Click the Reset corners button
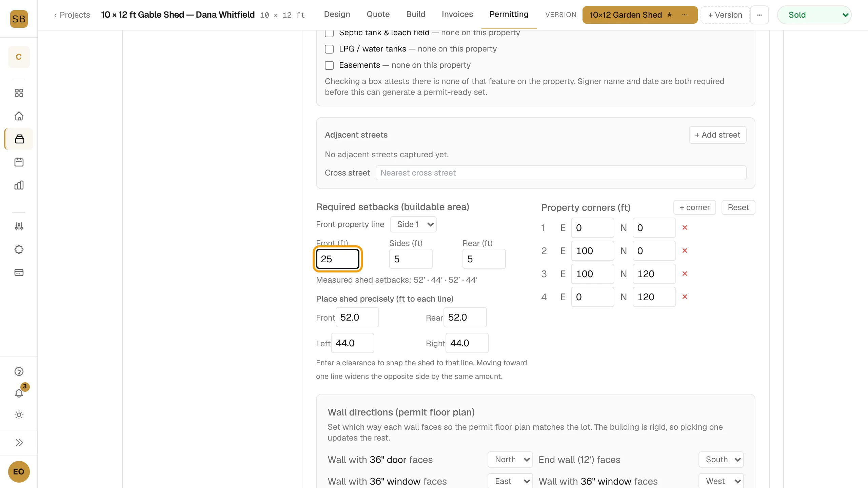 (x=738, y=207)
